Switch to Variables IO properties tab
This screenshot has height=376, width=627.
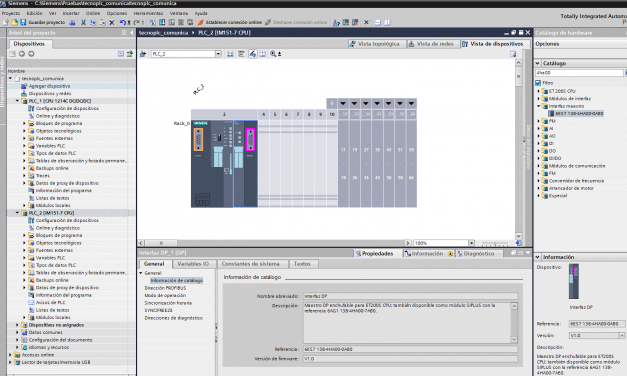[x=193, y=264]
